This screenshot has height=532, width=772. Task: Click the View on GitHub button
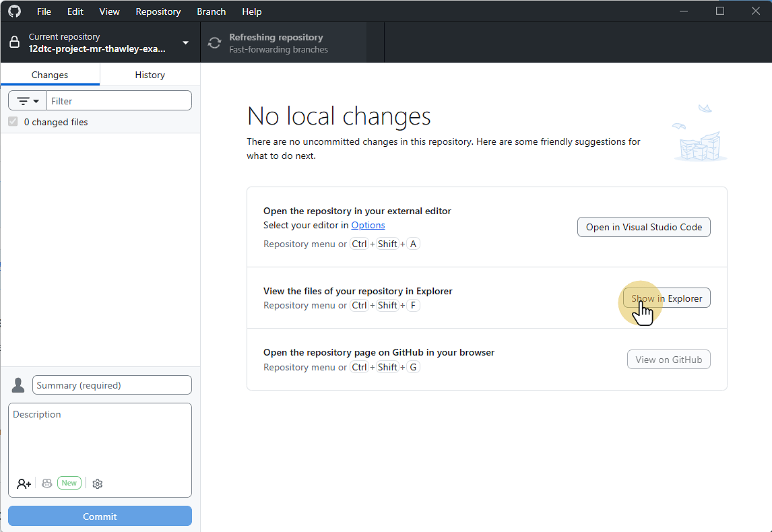point(668,359)
